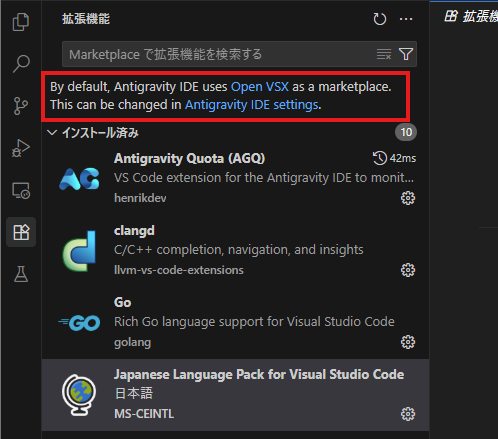The width and height of the screenshot is (498, 439).
Task: Open the extensions panel more actions menu
Action: (406, 19)
